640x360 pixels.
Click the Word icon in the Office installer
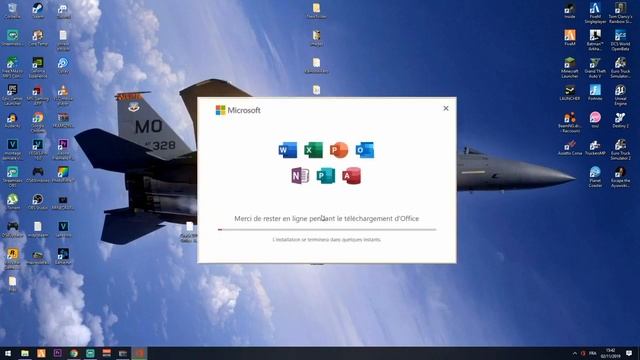coord(288,150)
